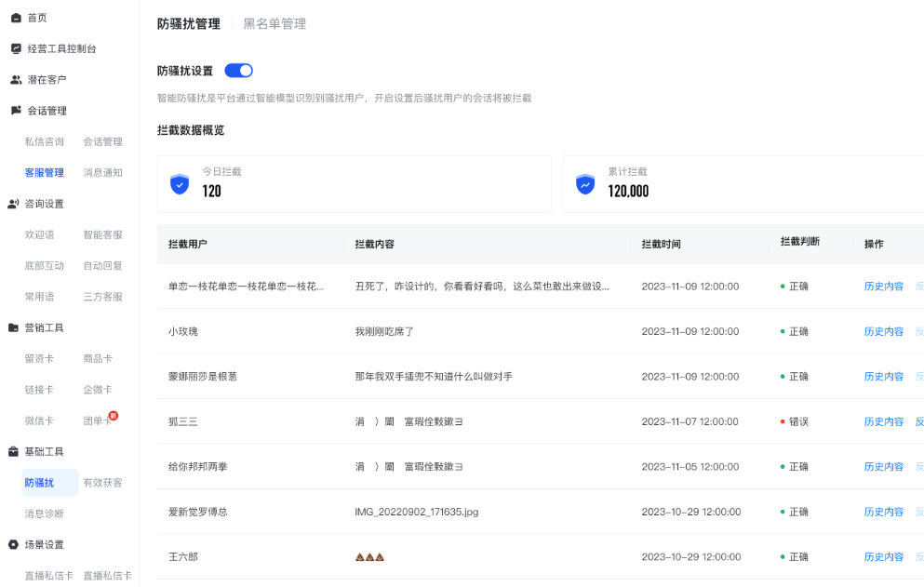Collapse the 咨询设置 section
The width and height of the screenshot is (924, 587).
click(x=44, y=204)
